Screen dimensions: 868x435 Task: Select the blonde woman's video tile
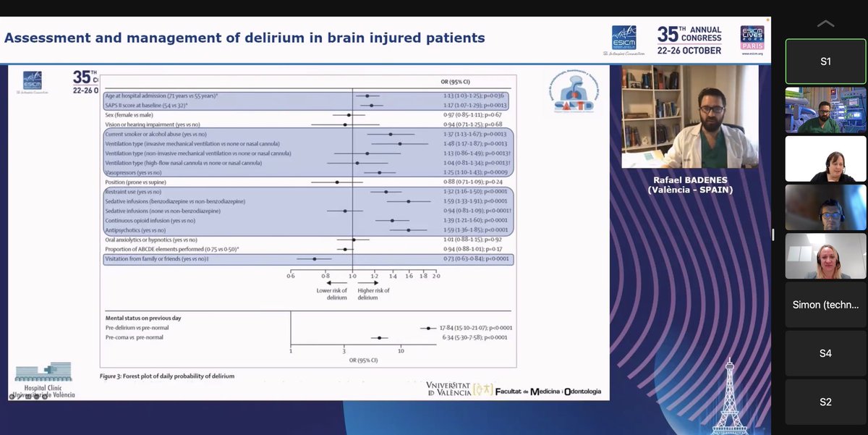pyautogui.click(x=825, y=256)
